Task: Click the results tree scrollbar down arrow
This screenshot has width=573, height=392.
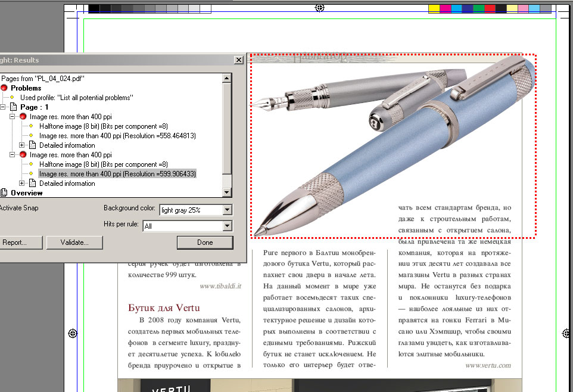Action: [x=227, y=192]
